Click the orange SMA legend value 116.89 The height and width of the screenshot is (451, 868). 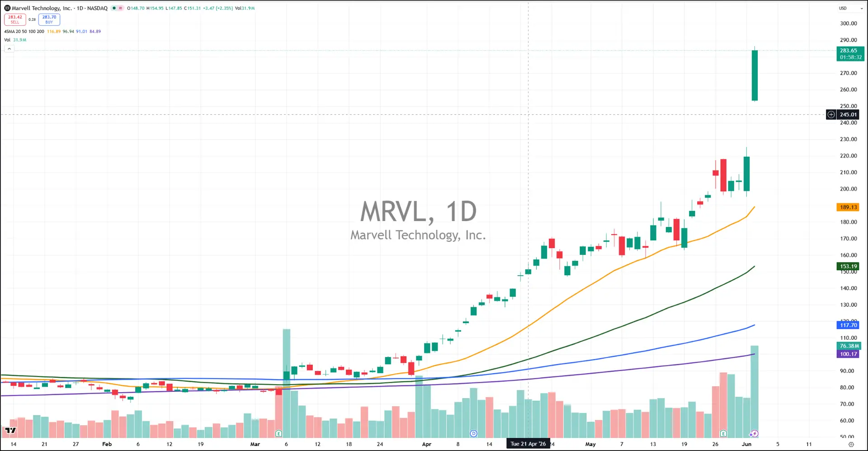point(54,32)
